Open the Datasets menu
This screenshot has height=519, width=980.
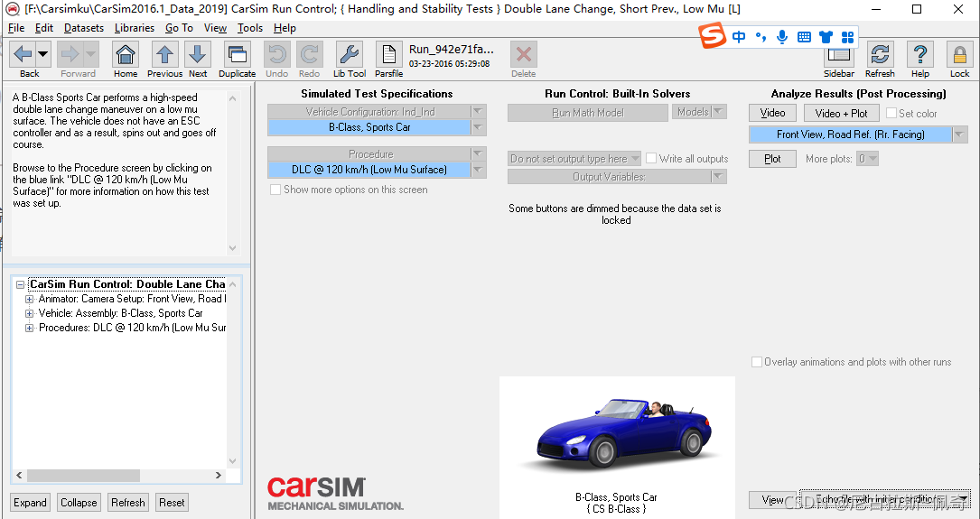84,28
